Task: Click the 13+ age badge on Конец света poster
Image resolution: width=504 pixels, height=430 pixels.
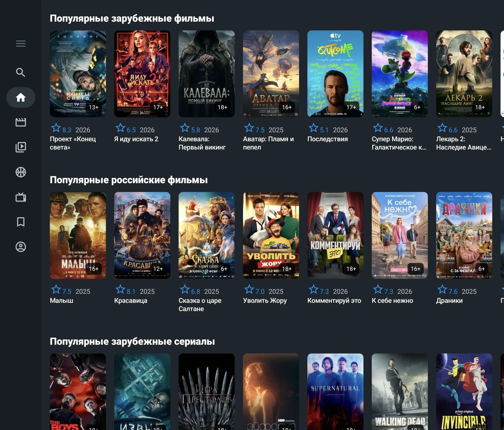Action: 94,107
